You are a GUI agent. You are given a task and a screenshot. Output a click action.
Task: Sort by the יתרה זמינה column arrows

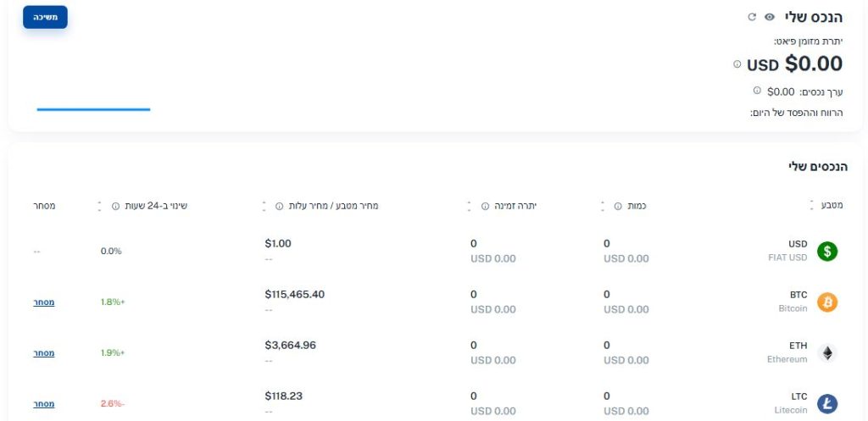[x=470, y=207]
